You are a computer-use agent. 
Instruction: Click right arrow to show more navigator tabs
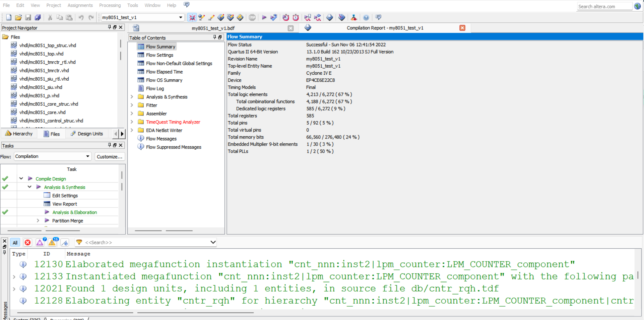pyautogui.click(x=122, y=134)
